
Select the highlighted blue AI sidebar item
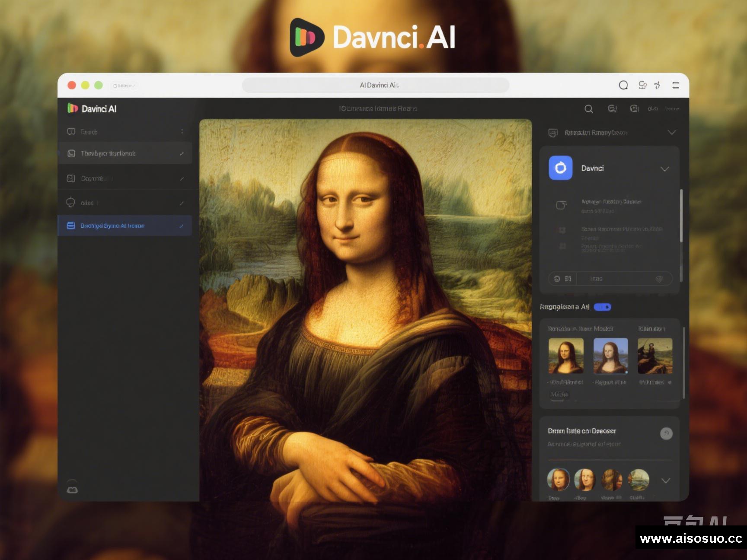[125, 226]
